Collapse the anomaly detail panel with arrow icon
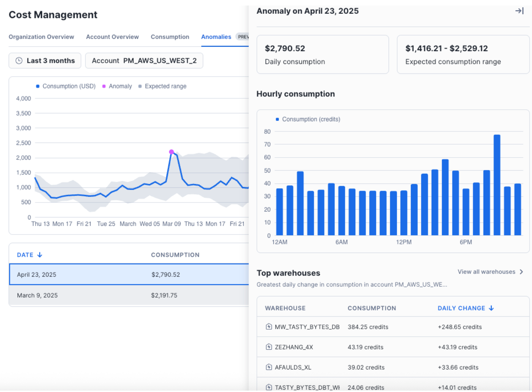Image resolution: width=532 pixels, height=392 pixels. click(520, 11)
